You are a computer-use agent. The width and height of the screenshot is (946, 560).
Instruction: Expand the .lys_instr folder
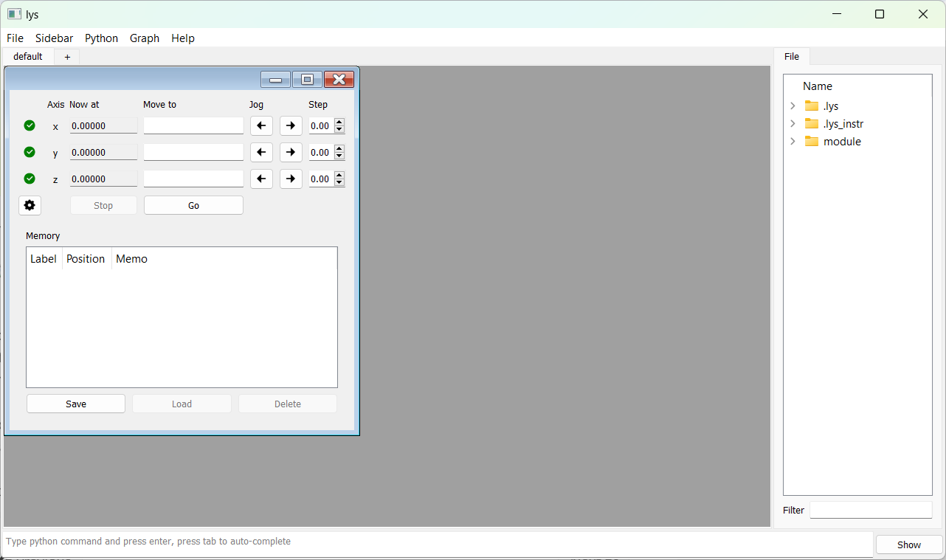pyautogui.click(x=793, y=124)
